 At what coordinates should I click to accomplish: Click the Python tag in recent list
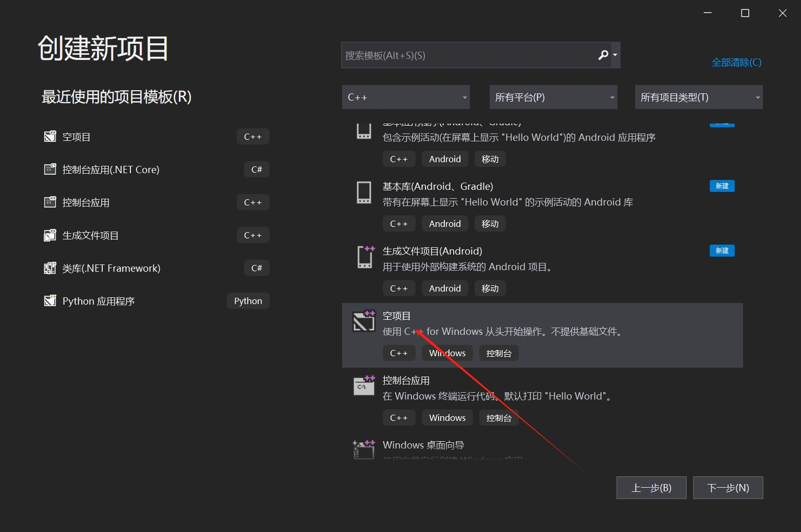pos(248,301)
